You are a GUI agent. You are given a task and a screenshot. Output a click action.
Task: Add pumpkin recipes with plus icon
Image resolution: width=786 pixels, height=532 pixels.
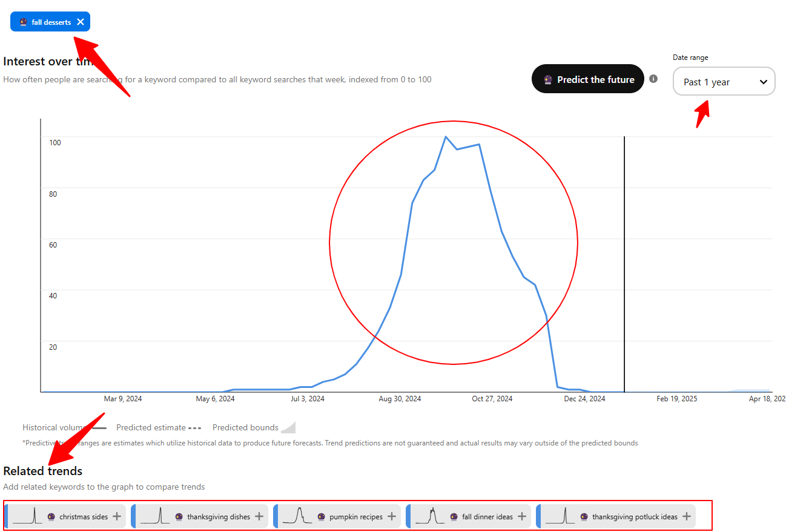click(392, 516)
